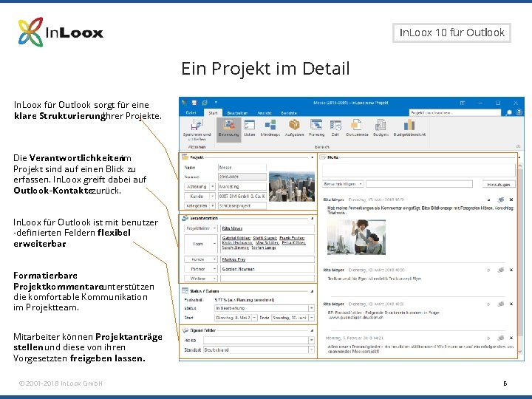Collapse the first Rita Meyer comment
The image size is (532, 399).
pos(489,199)
